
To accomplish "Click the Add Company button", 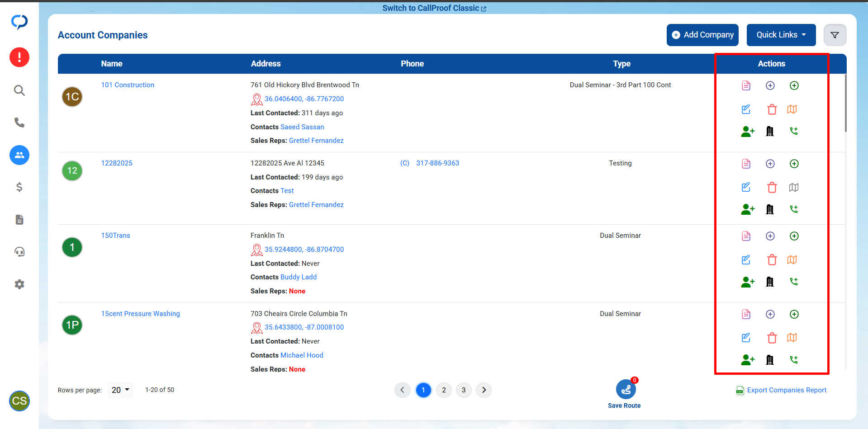I will (x=702, y=35).
